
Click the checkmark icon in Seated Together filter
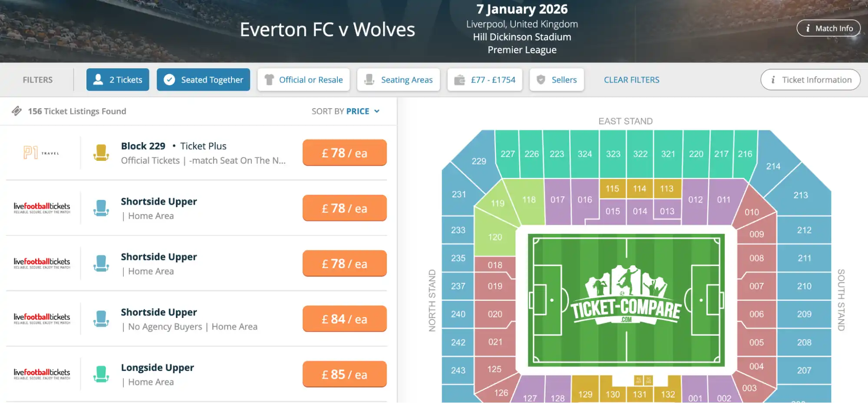(169, 80)
